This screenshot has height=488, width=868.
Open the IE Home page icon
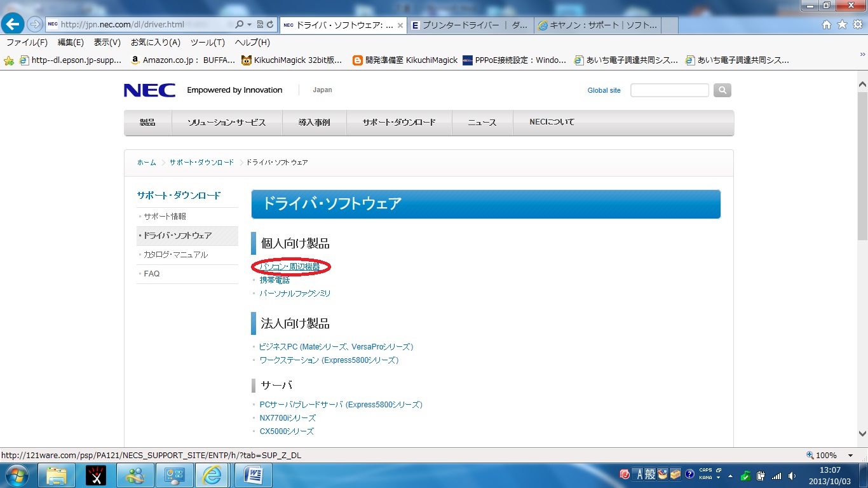[x=827, y=24]
